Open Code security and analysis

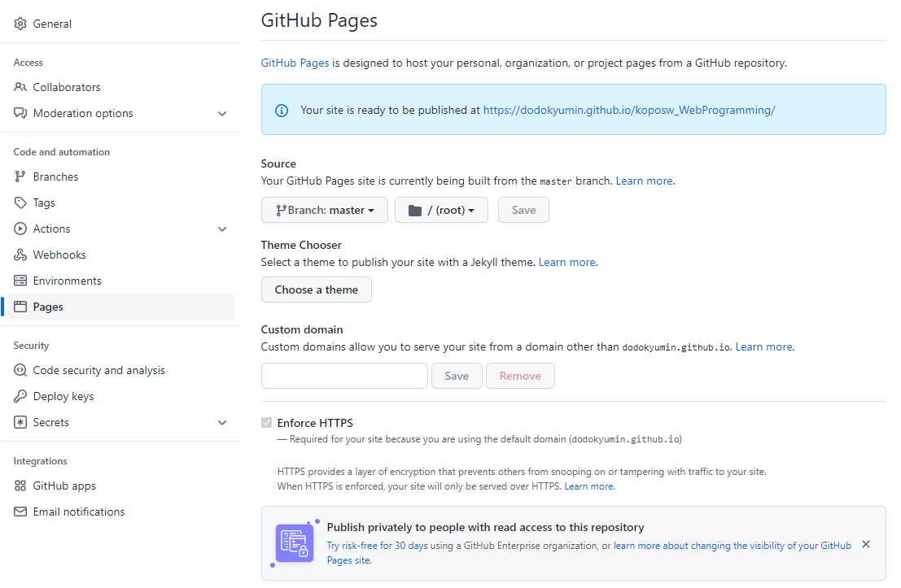(x=120, y=370)
